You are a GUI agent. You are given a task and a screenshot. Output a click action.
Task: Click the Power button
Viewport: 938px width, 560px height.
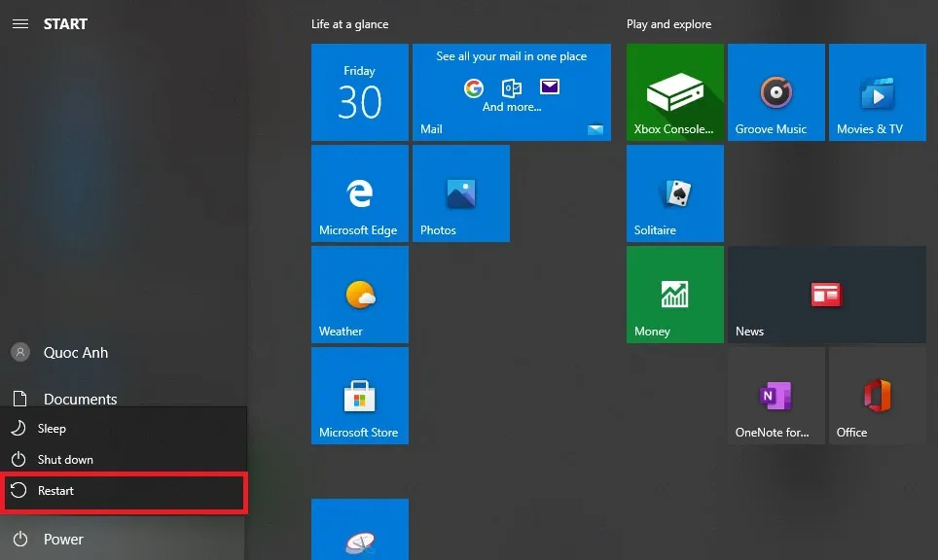[x=62, y=540]
